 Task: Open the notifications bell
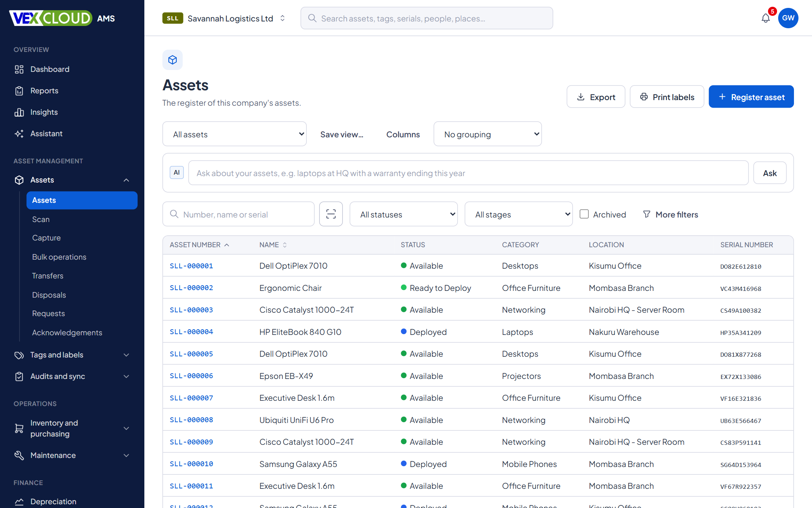point(765,18)
